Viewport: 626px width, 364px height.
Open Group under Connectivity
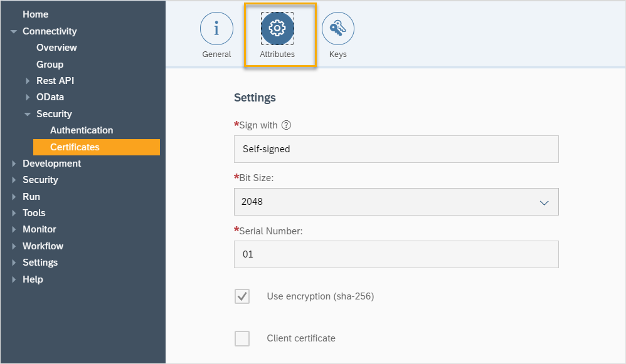[50, 65]
